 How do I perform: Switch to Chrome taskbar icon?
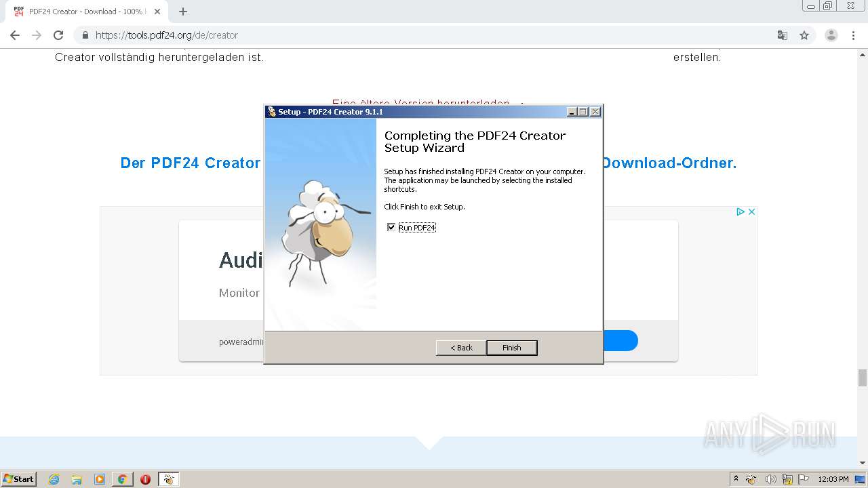[x=122, y=479]
